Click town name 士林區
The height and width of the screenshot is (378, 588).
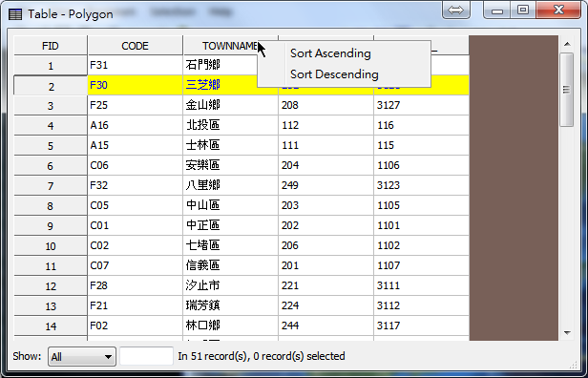click(203, 145)
